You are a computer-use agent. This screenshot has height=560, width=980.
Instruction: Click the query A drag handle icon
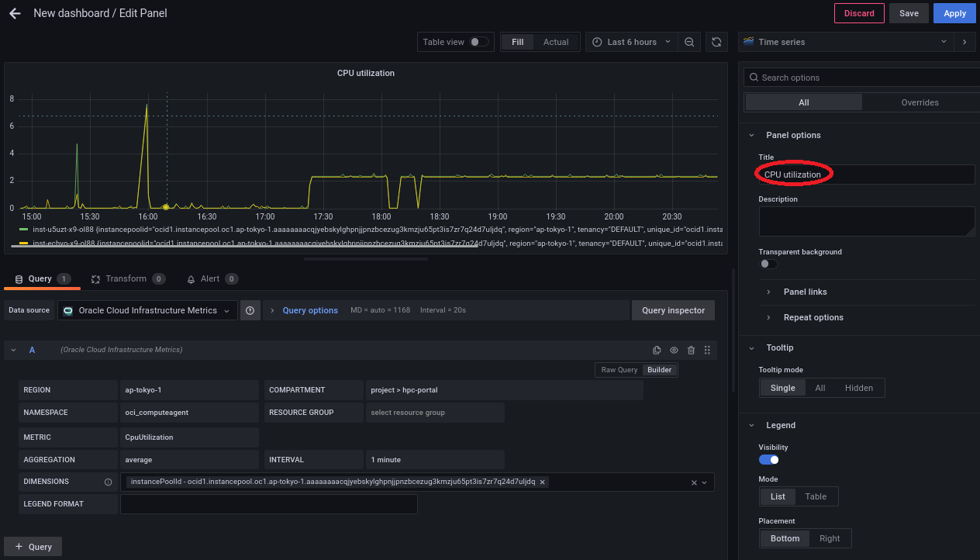pyautogui.click(x=707, y=351)
